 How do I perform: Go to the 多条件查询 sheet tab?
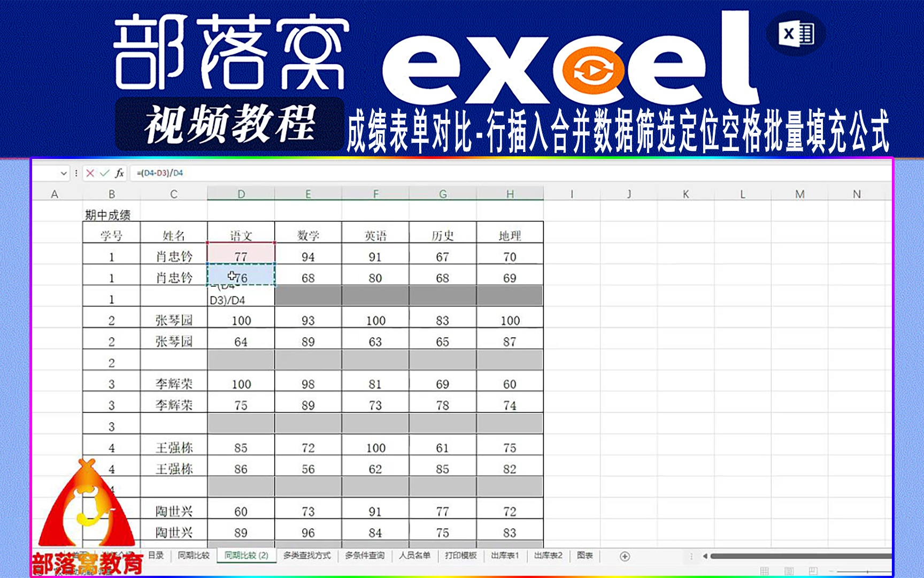(365, 556)
